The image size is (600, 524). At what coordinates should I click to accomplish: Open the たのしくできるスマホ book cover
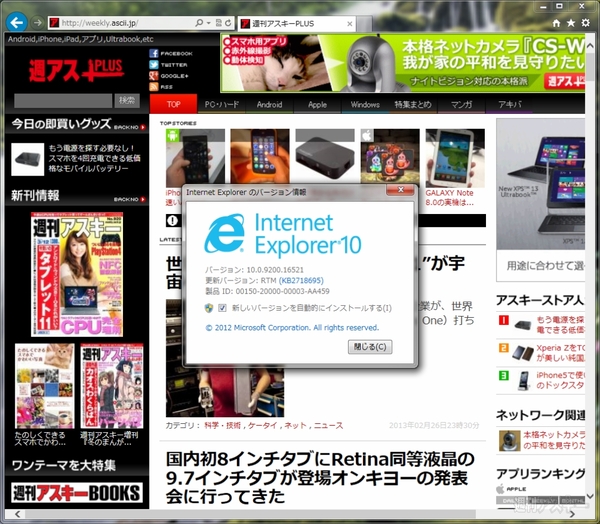pyautogui.click(x=44, y=386)
